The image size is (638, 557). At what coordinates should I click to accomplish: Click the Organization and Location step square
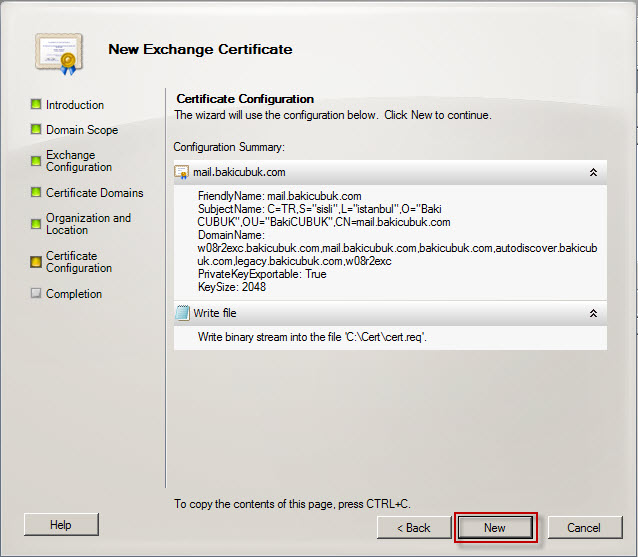click(x=36, y=224)
